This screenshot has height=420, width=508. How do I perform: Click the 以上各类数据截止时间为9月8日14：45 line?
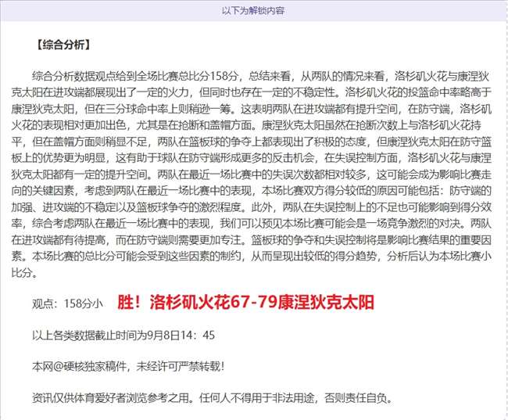click(x=123, y=336)
